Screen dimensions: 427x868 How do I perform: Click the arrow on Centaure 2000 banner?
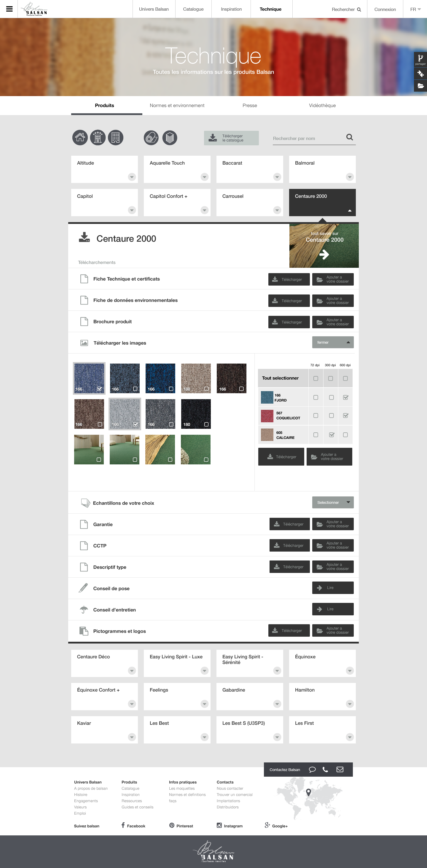point(324,254)
